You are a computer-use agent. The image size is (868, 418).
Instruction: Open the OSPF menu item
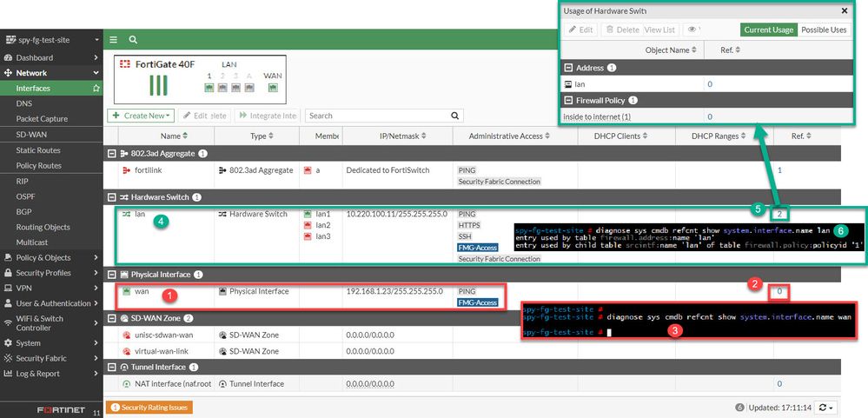click(x=25, y=196)
